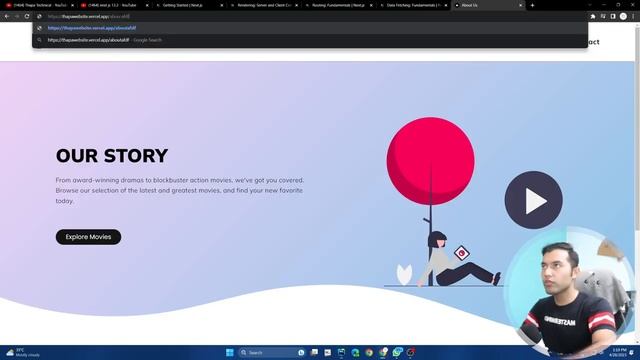Open the weather widget in the taskbar
Image resolution: width=640 pixels, height=360 pixels.
click(23, 353)
